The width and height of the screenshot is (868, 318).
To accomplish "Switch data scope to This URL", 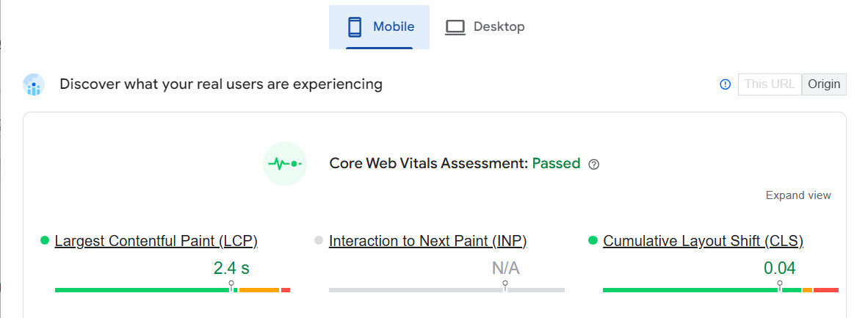I will click(770, 84).
